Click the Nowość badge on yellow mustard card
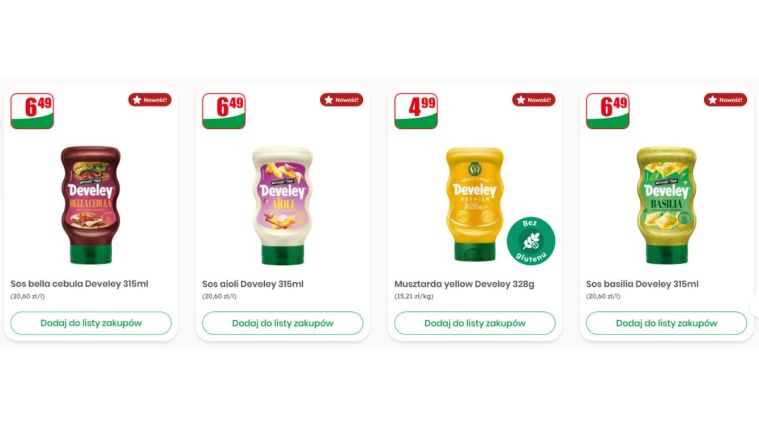759x443 pixels. 533,100
